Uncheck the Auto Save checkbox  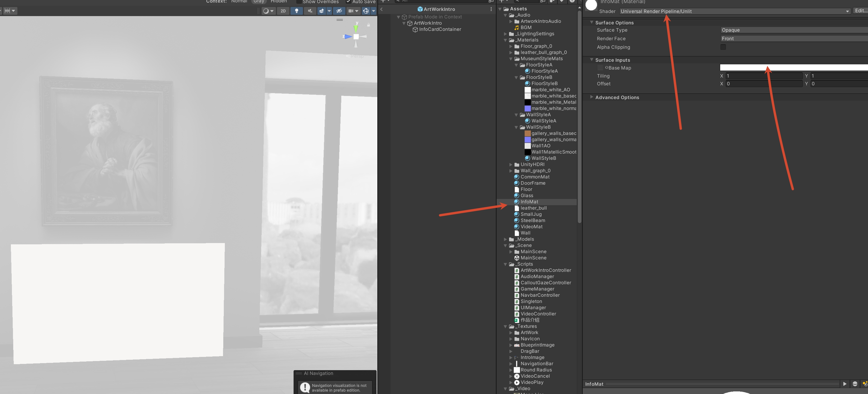(x=348, y=1)
